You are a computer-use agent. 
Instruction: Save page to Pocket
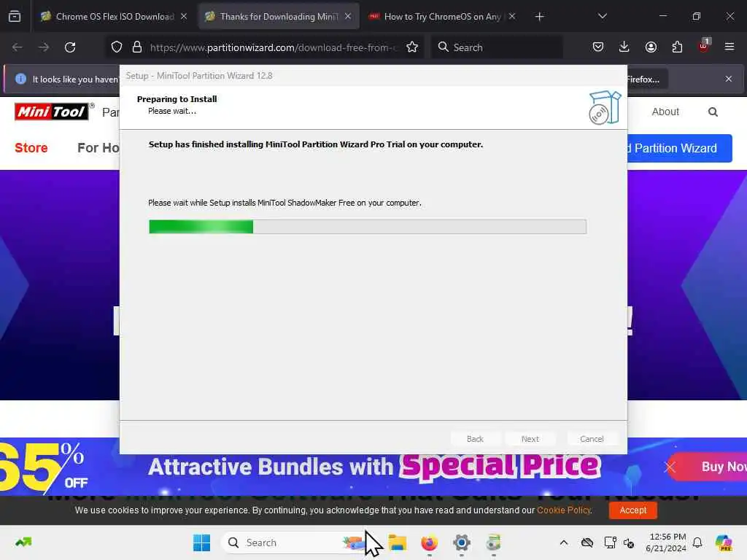pos(598,47)
